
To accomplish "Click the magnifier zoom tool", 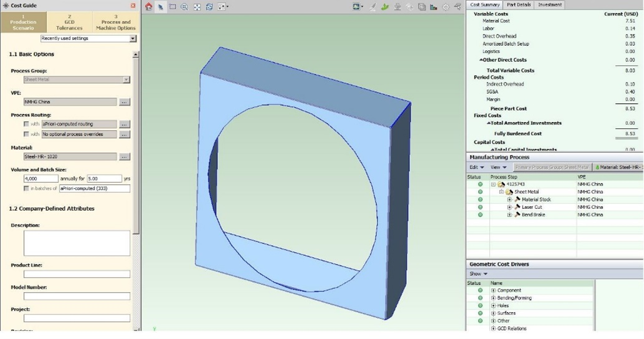I will tap(184, 7).
